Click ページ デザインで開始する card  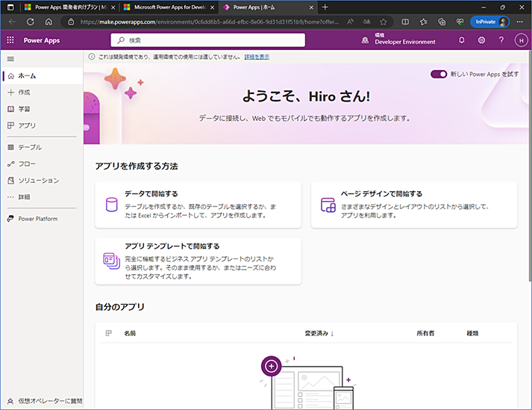[x=414, y=205]
